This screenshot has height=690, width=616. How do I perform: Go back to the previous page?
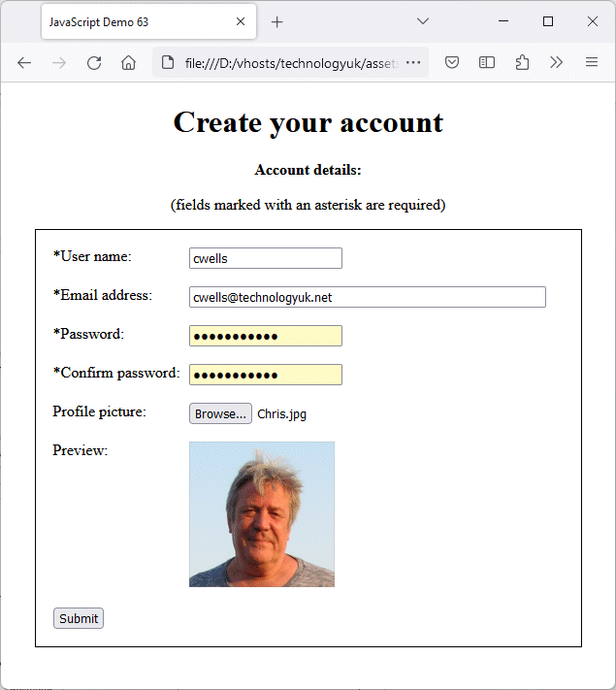tap(24, 63)
